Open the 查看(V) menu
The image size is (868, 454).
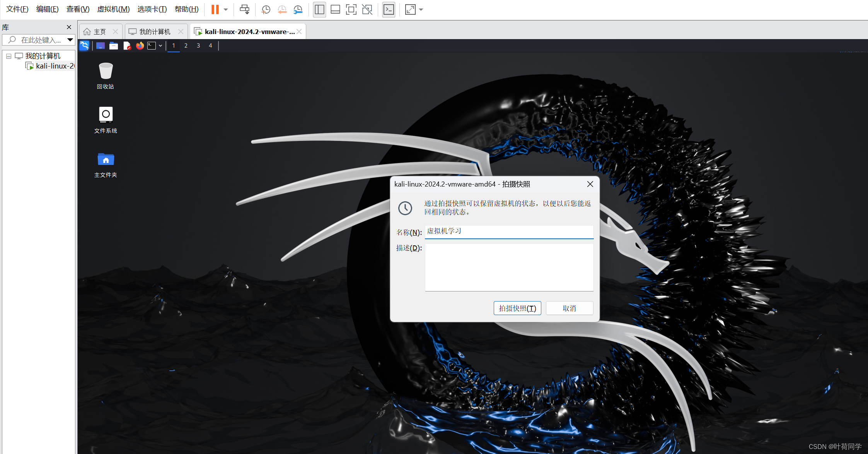[x=78, y=9]
